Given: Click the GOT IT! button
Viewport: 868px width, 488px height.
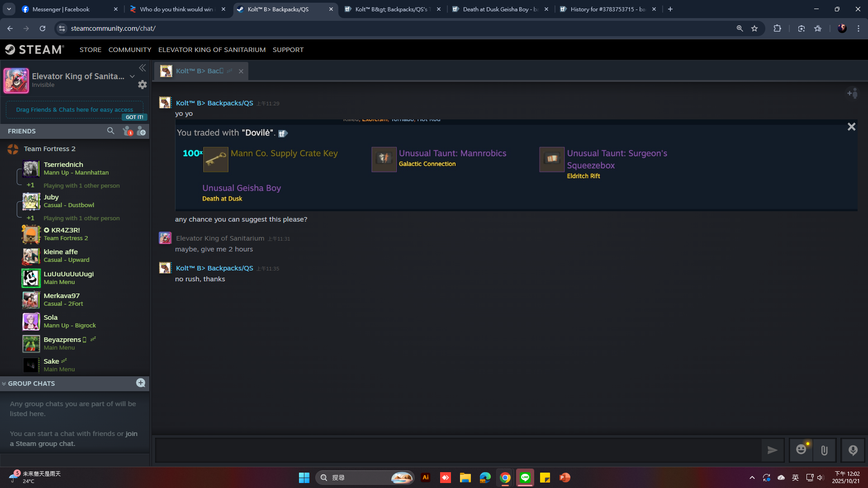Looking at the screenshot, I should click(x=134, y=117).
